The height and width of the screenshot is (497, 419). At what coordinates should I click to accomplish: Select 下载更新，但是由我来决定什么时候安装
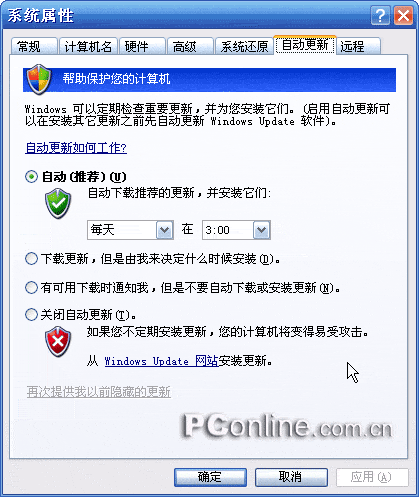31,259
